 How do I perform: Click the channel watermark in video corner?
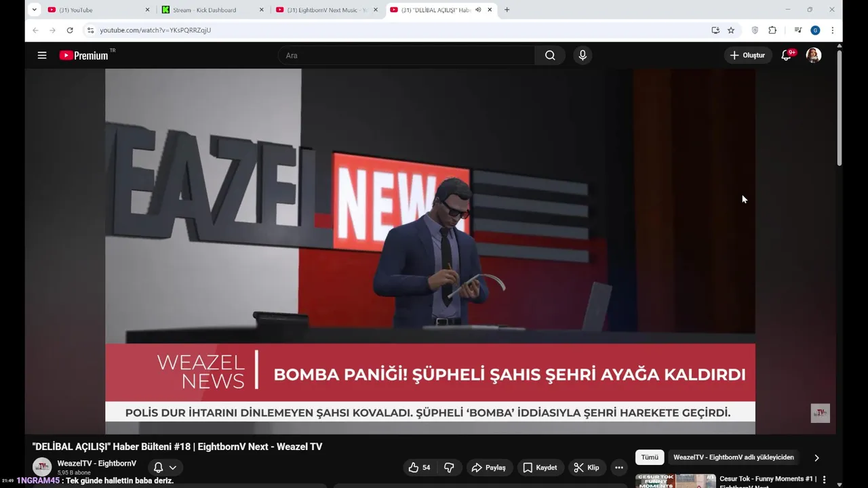pyautogui.click(x=821, y=413)
